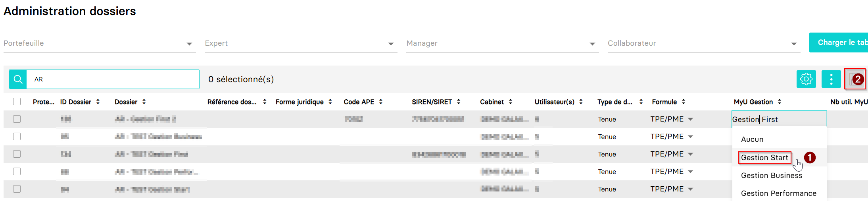Sort by Forme juridique column arrows

tap(330, 102)
